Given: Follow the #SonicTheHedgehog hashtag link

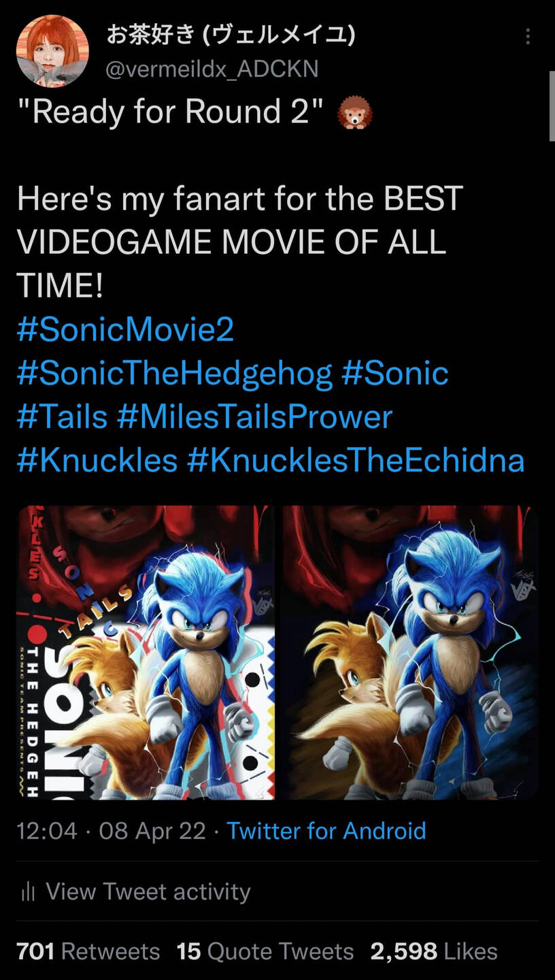Looking at the screenshot, I should (x=175, y=374).
